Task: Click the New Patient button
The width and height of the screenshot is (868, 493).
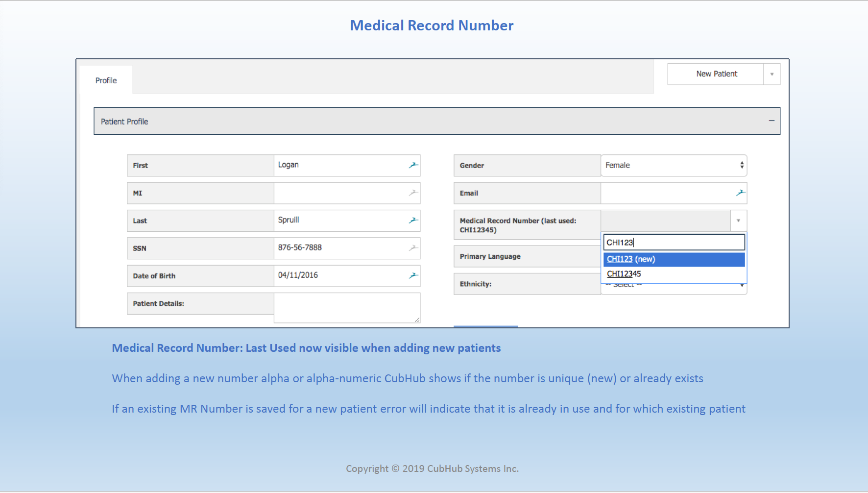Action: click(716, 74)
